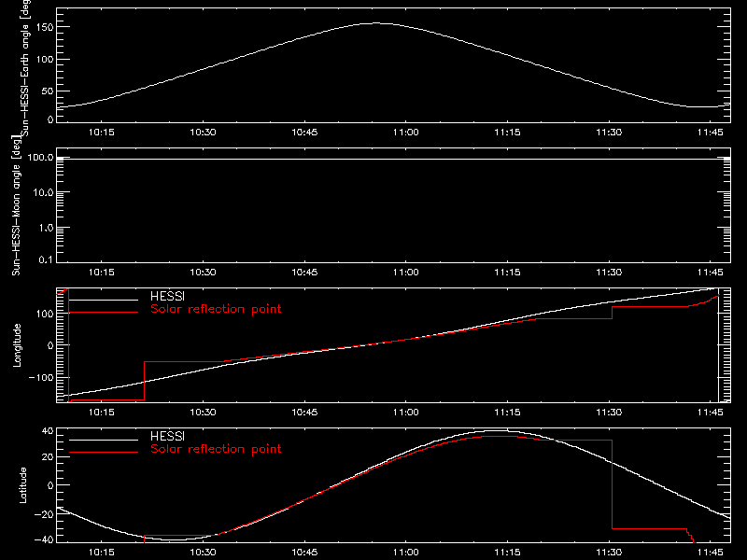Click 10:15 under the Moon angle plot
Image resolution: width=747 pixels, height=560 pixels.
click(x=102, y=273)
